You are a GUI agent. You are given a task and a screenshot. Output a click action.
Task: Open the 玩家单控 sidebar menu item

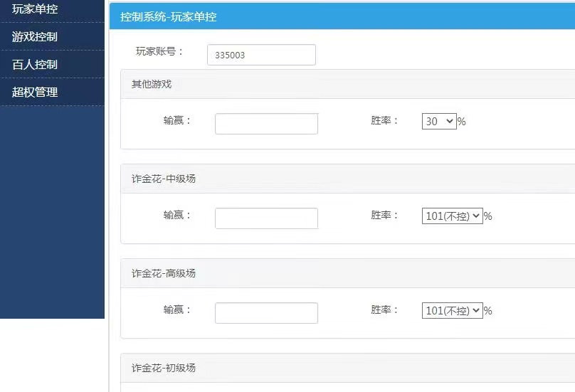[x=35, y=9]
